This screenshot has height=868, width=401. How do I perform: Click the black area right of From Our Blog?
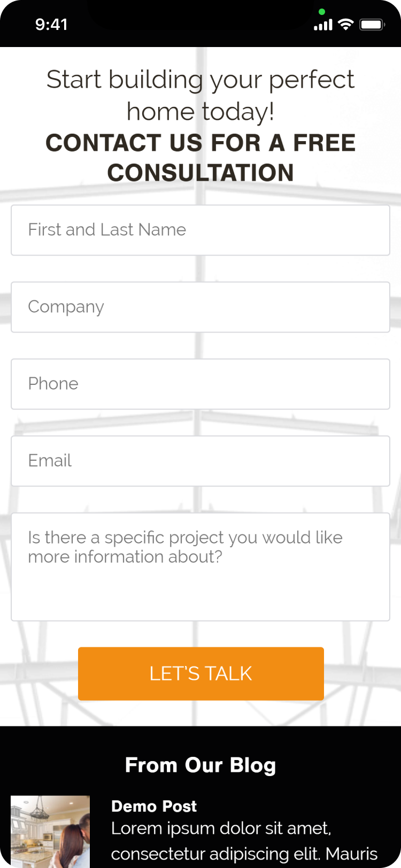point(342,765)
